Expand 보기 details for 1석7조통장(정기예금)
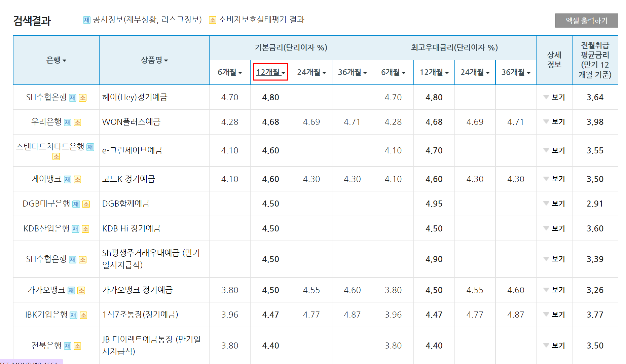The height and width of the screenshot is (364, 626). click(554, 315)
